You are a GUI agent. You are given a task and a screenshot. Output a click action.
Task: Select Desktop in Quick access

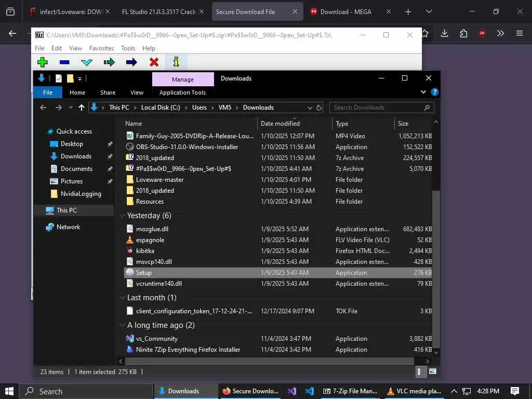72,144
